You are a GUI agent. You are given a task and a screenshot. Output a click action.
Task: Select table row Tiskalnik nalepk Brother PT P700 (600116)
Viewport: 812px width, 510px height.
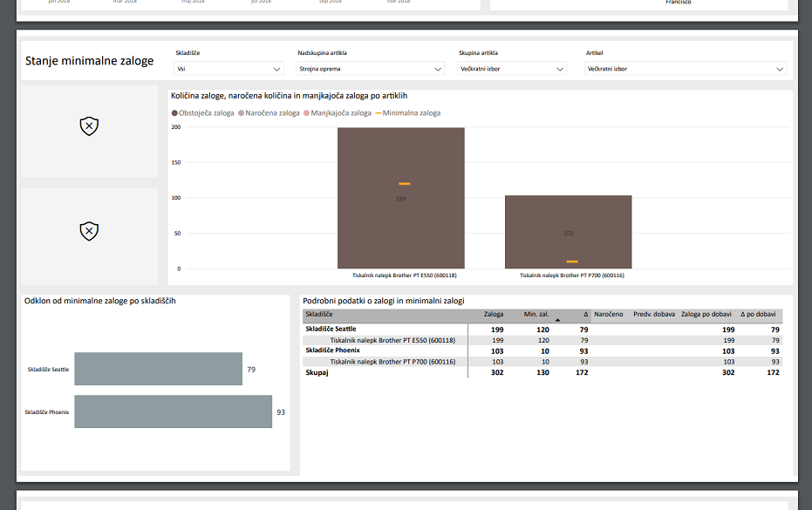point(542,362)
